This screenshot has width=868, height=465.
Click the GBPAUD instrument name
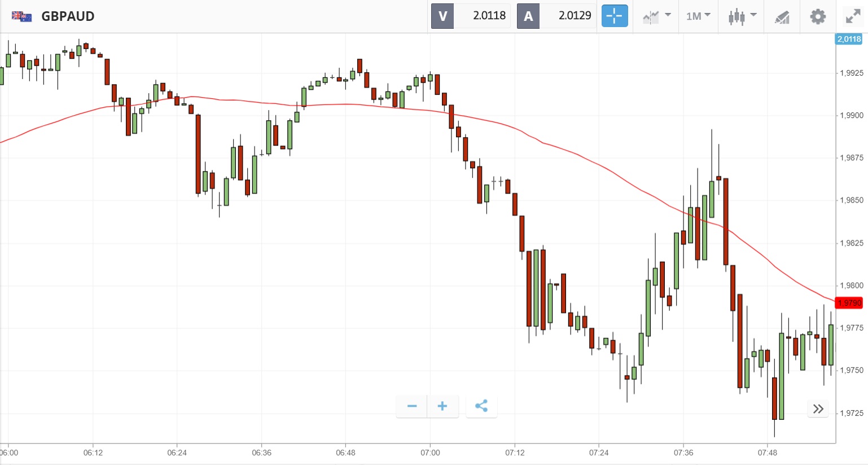tap(68, 16)
